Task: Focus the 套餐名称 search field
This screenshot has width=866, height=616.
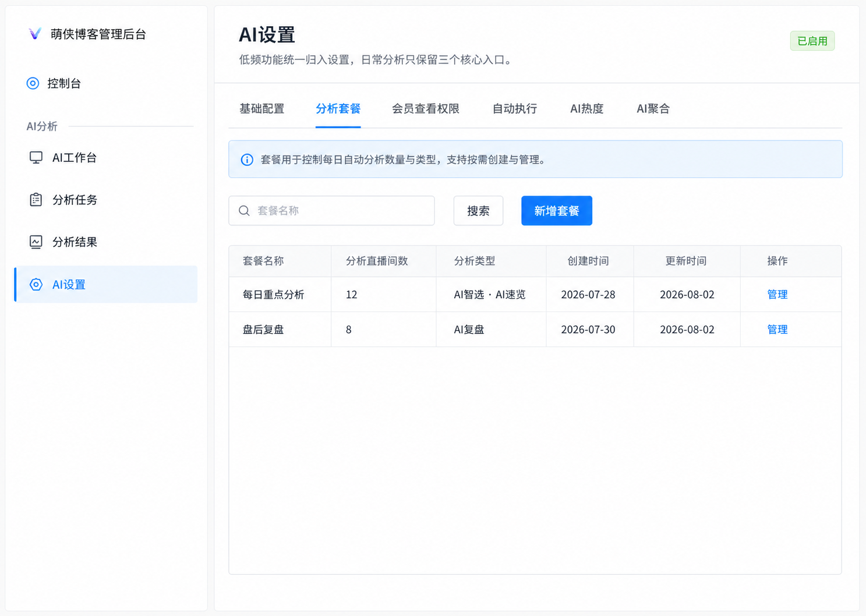Action: tap(331, 211)
